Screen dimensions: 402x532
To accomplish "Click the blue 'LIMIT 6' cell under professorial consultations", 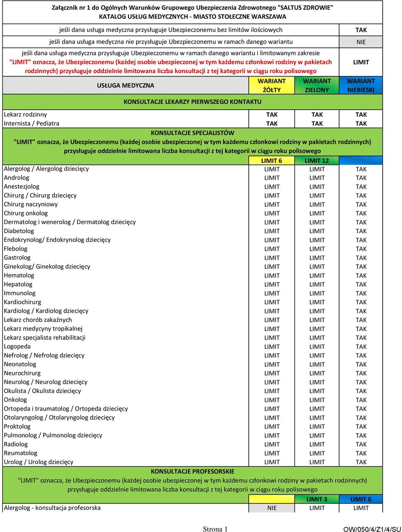I will (361, 499).
